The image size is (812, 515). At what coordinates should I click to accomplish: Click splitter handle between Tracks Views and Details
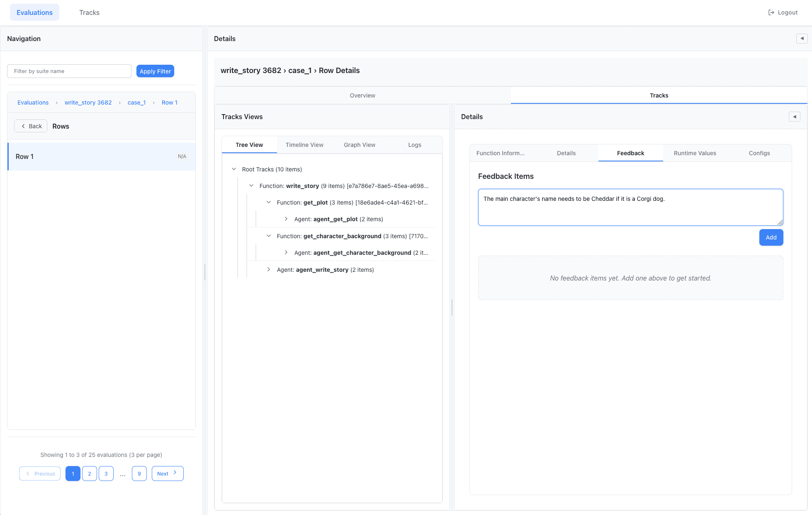(x=452, y=308)
